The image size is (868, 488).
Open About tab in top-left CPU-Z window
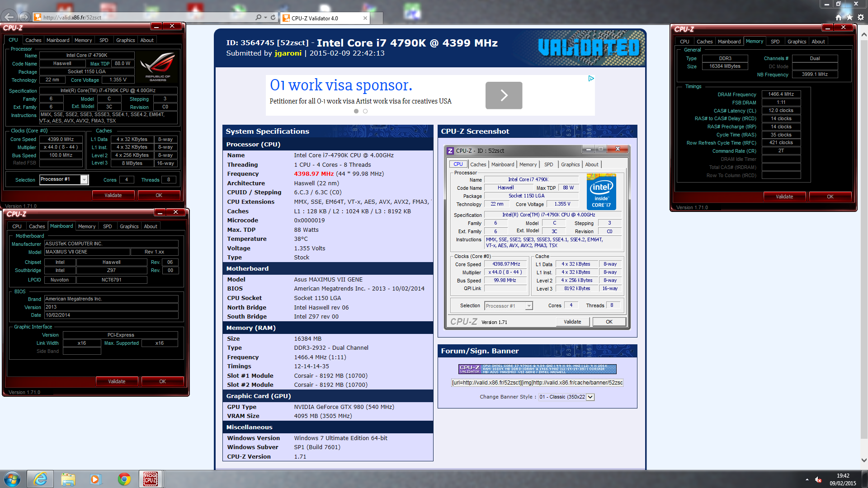147,40
